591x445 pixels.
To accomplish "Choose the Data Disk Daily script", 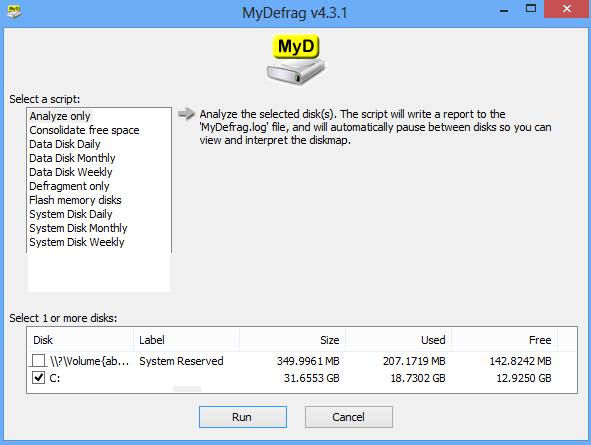I will point(65,144).
